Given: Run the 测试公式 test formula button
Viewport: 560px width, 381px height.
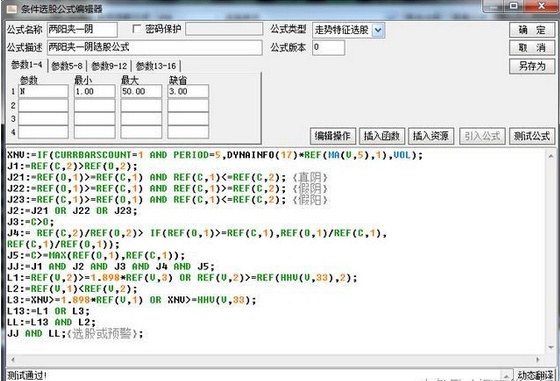Looking at the screenshot, I should point(532,136).
